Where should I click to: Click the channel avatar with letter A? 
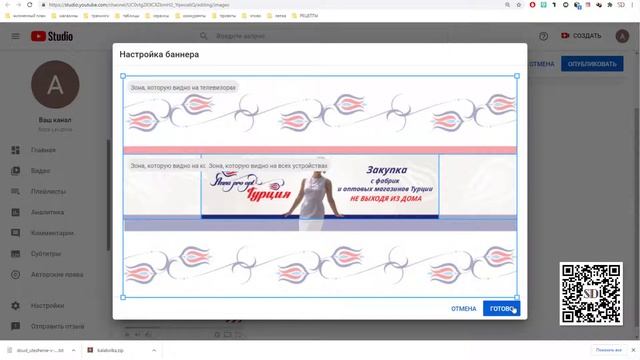pos(55,84)
